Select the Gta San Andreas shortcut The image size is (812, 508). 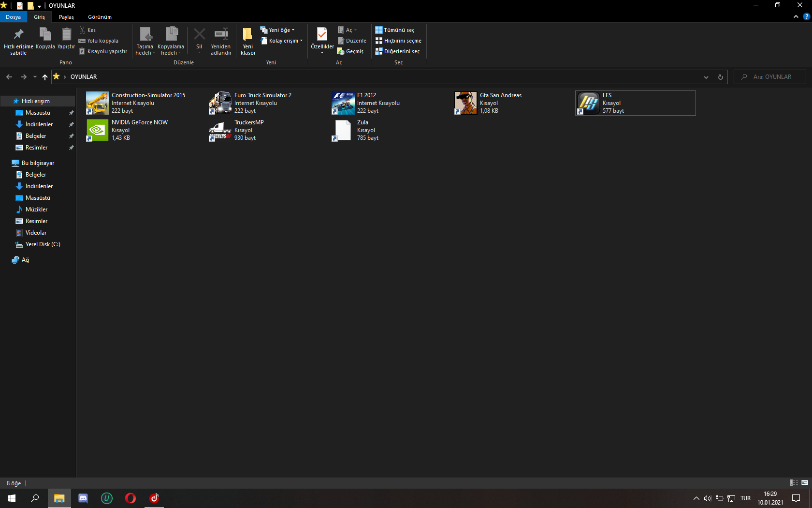(513, 103)
